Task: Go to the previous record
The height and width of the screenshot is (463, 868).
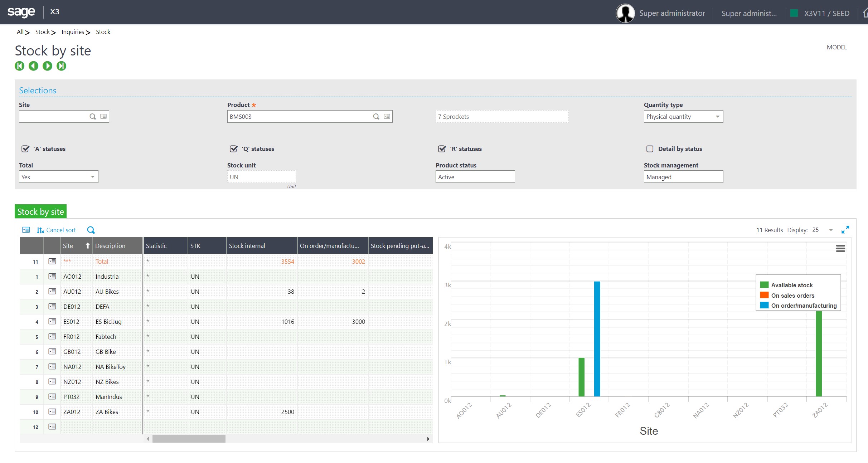Action: [x=34, y=66]
